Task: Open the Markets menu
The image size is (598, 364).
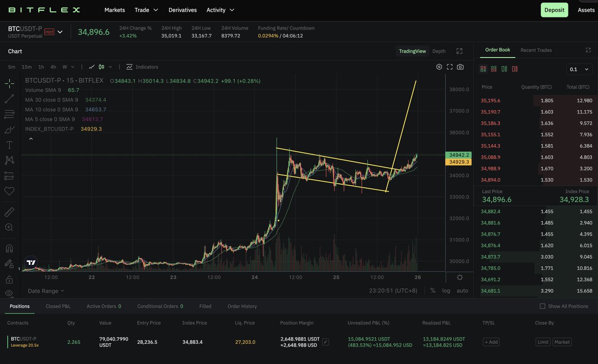Action: pos(115,10)
